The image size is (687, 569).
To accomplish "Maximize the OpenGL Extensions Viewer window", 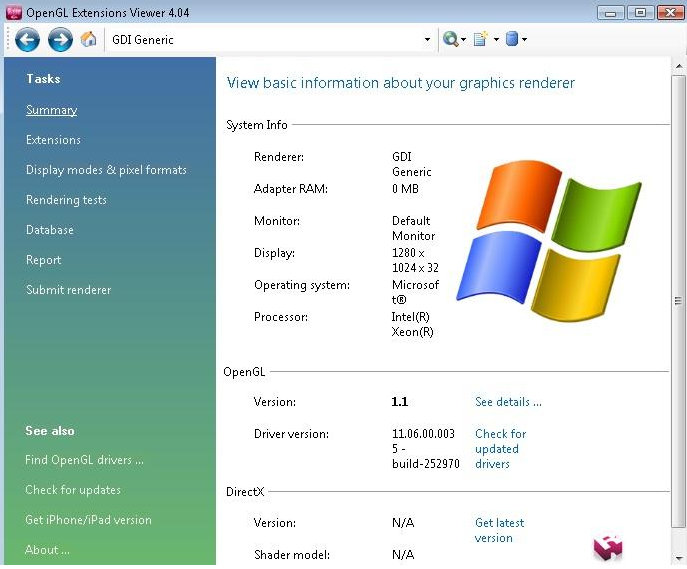I will [640, 12].
